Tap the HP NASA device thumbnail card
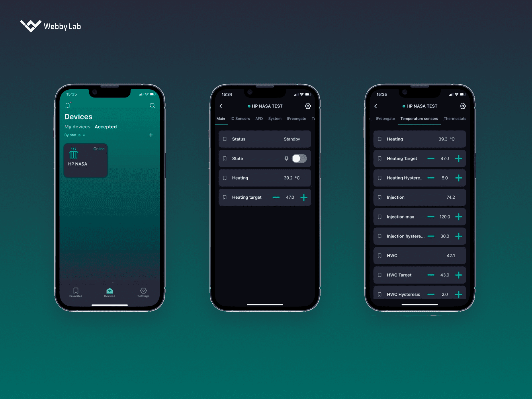 (86, 160)
